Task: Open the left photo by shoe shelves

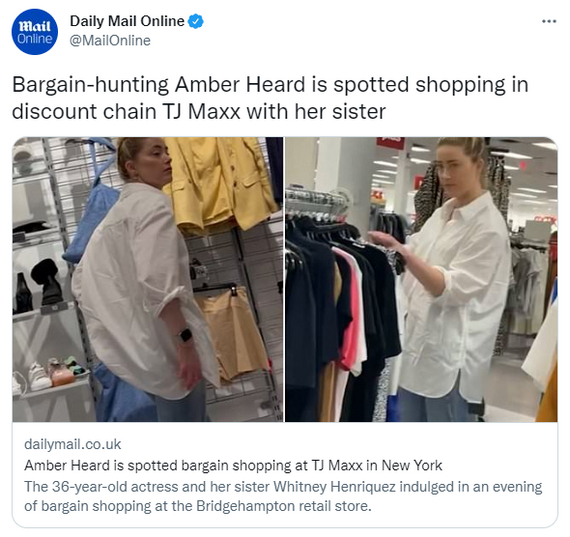Action: pyautogui.click(x=148, y=279)
